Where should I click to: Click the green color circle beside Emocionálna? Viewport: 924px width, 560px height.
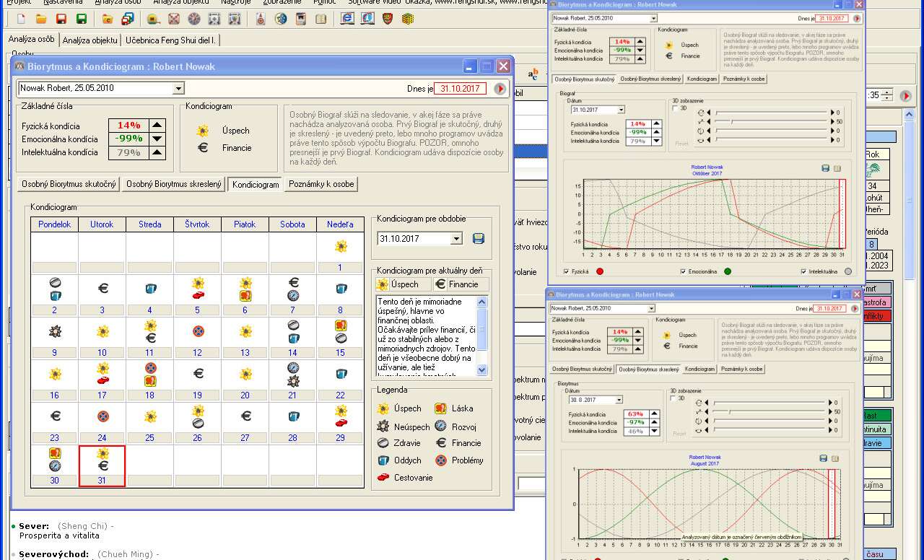tap(728, 272)
